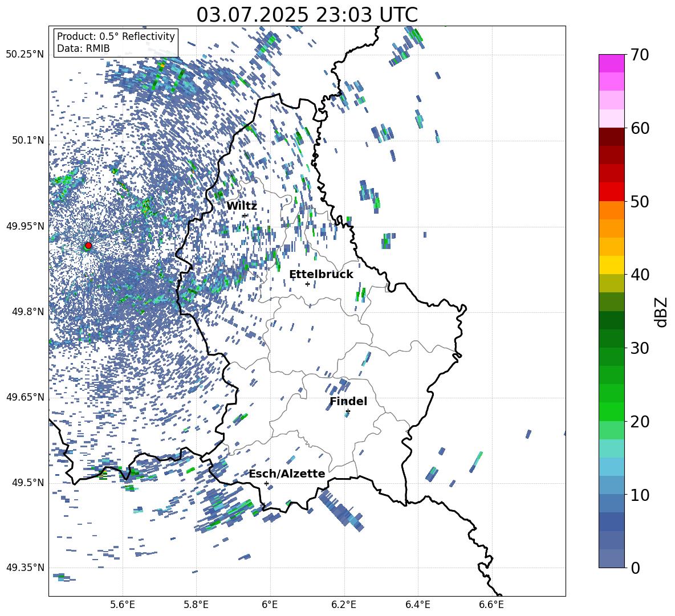Click the title 03.07.2025 23:03 UTC
Image resolution: width=675 pixels, height=616 pixels.
(307, 15)
